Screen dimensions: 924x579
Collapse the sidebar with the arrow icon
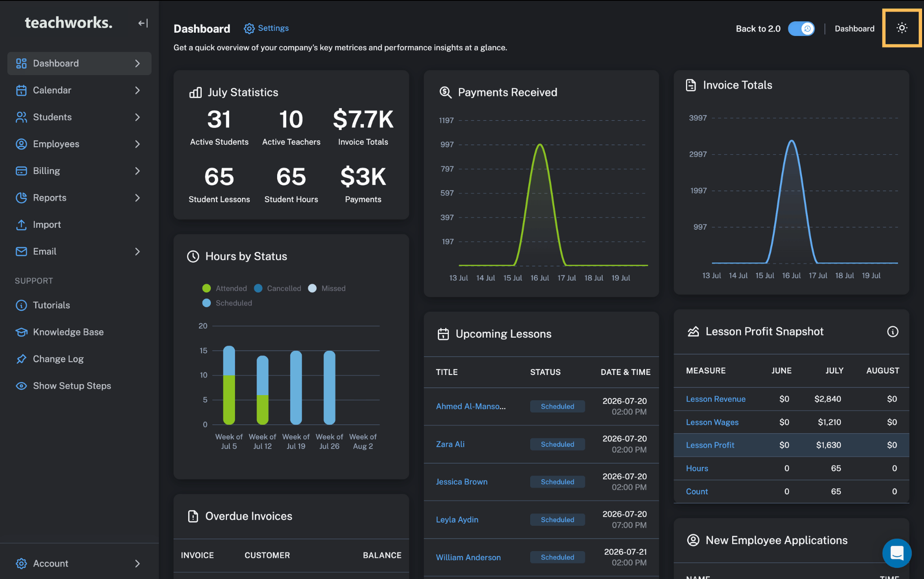[x=143, y=23]
